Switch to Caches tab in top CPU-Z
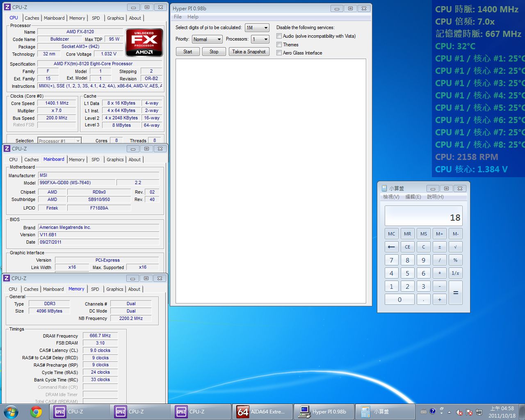 32,18
